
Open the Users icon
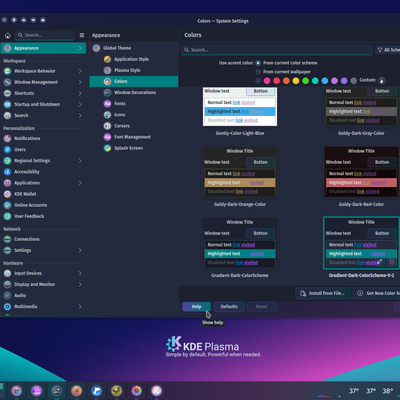pyautogui.click(x=7, y=150)
